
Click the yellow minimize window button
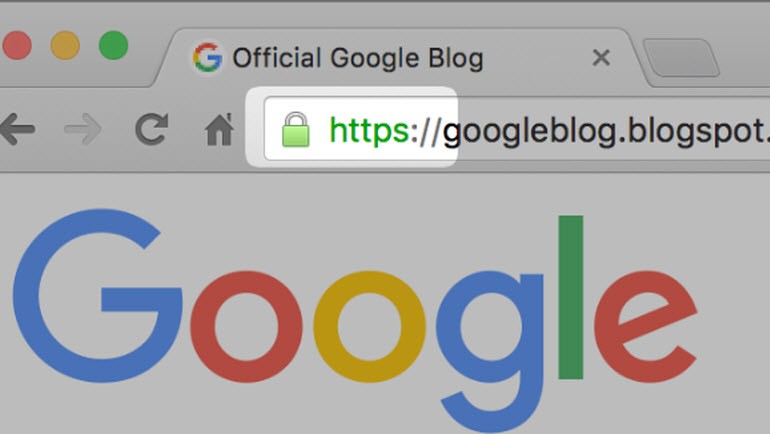coord(65,45)
